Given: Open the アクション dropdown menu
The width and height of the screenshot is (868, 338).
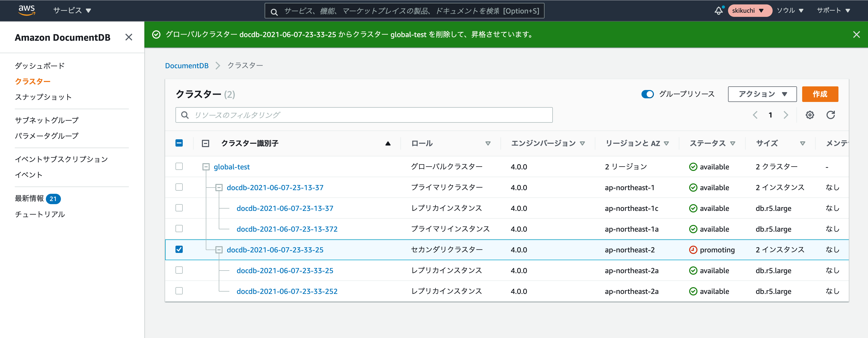Looking at the screenshot, I should coord(762,94).
